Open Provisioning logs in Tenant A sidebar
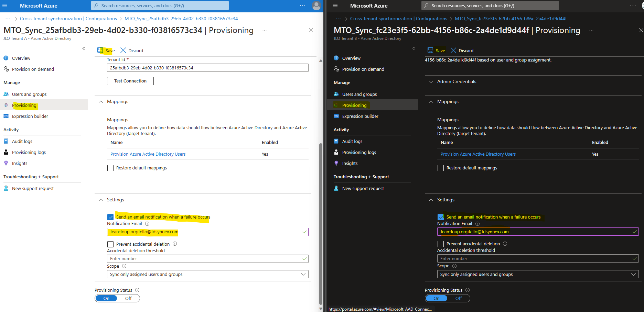Screen dimensions: 644x312 coord(29,152)
